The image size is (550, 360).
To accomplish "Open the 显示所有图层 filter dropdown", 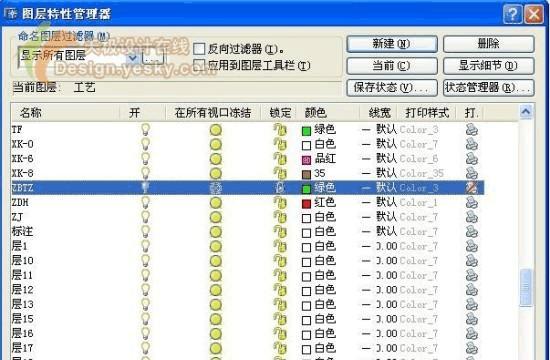I will [133, 57].
